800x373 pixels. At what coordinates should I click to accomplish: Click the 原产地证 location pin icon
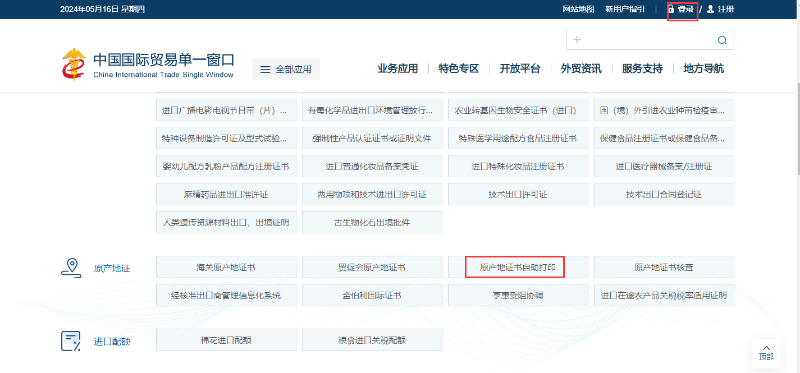click(x=71, y=267)
